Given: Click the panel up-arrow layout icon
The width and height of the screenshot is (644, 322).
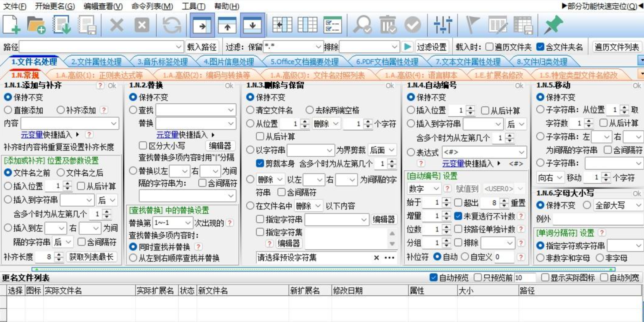Looking at the screenshot, I should (x=227, y=25).
